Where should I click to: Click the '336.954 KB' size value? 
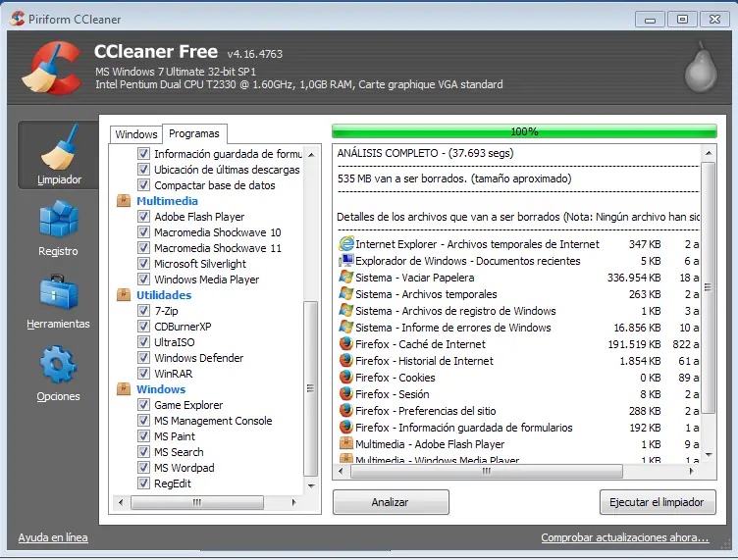pos(634,278)
